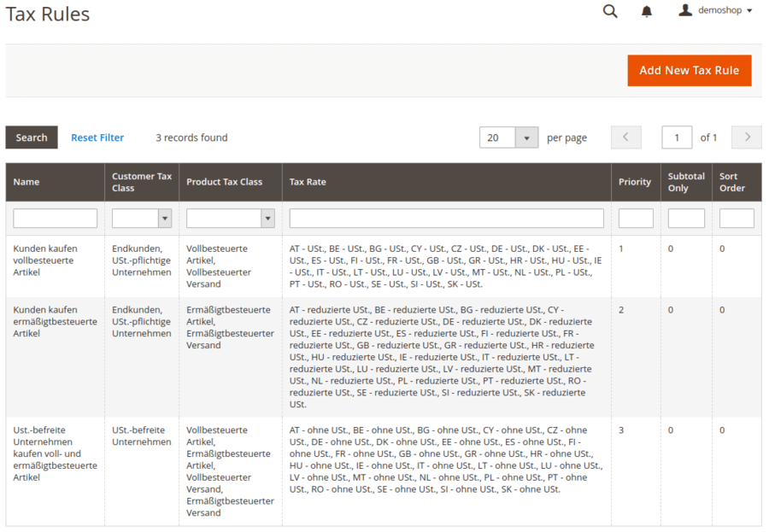Expand the per page count dropdown
Screen dimensions: 769x532
tap(526, 137)
